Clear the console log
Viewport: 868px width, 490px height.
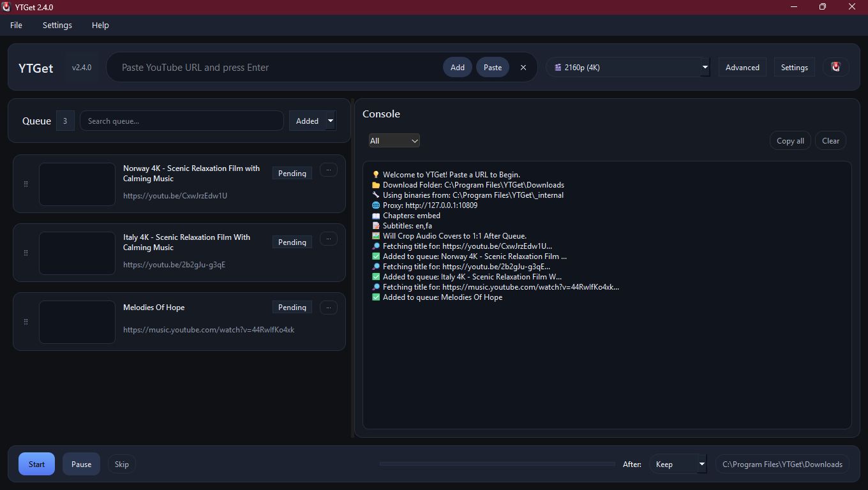point(830,140)
